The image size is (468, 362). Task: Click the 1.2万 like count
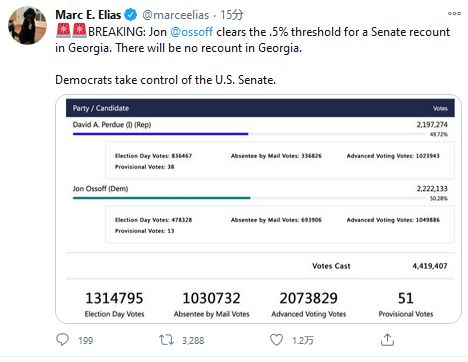click(303, 340)
